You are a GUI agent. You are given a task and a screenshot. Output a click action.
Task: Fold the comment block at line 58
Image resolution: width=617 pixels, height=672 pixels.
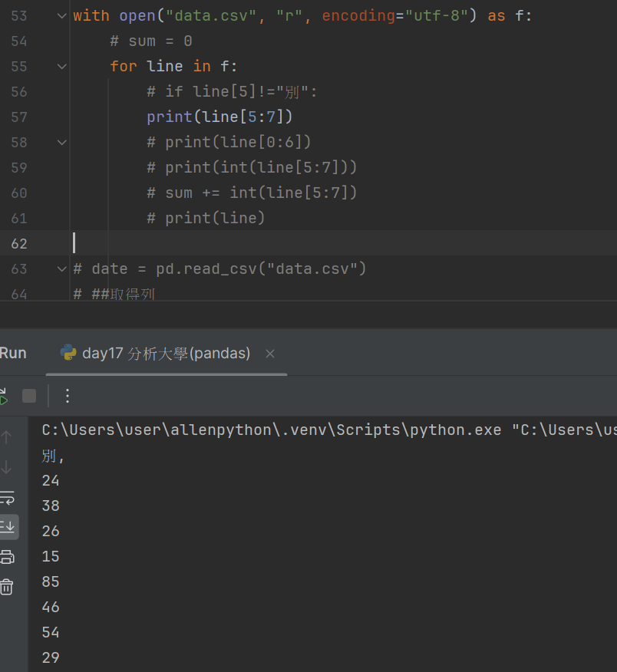61,142
